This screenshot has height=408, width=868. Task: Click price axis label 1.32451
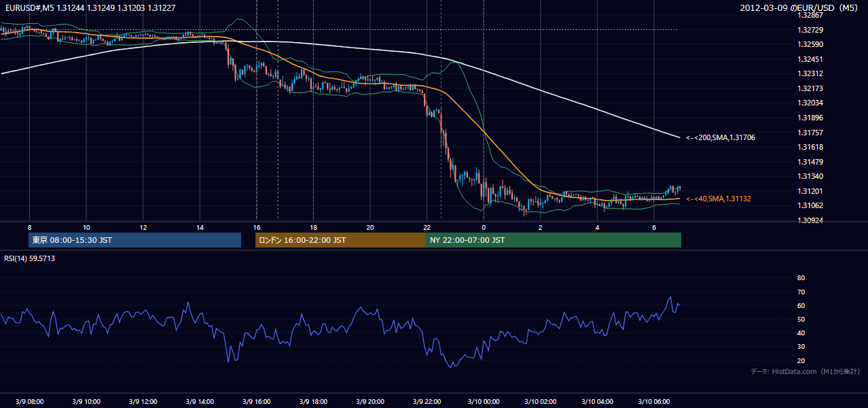tap(810, 59)
